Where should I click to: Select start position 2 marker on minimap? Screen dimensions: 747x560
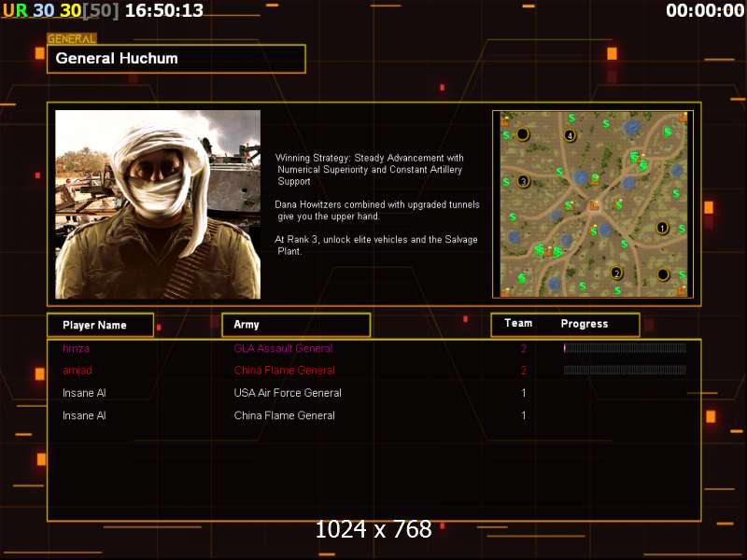tap(617, 273)
